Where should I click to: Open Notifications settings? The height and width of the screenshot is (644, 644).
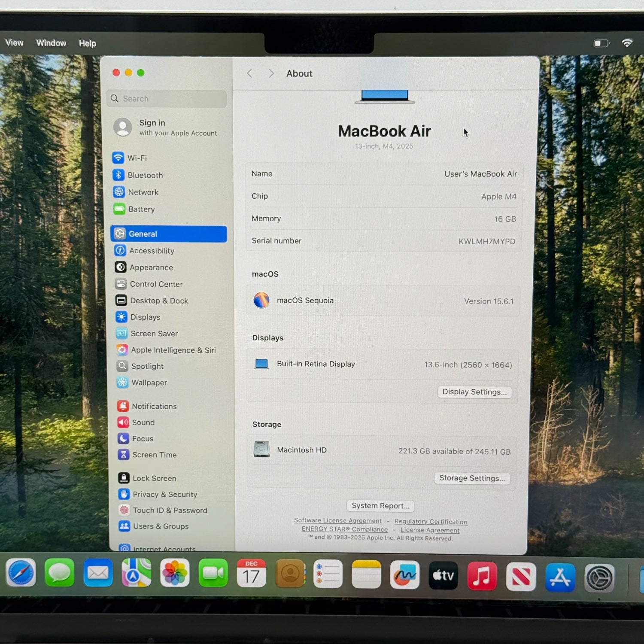coord(154,406)
